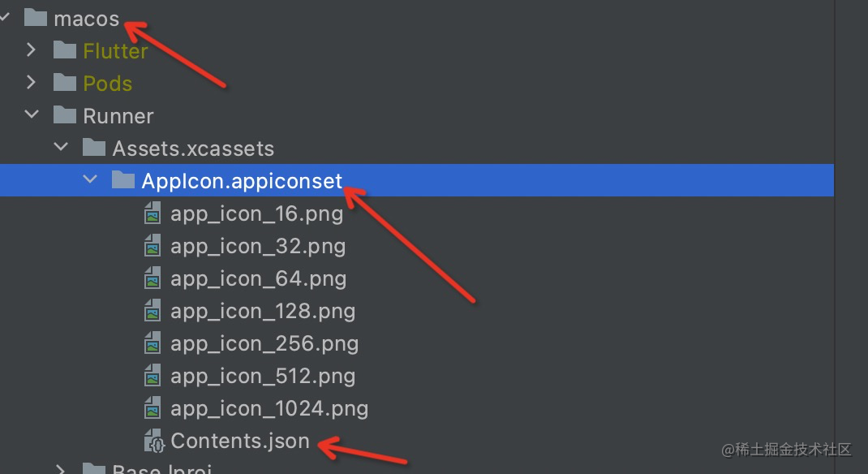Click the macos folder icon
This screenshot has width=868, height=474.
[x=34, y=18]
